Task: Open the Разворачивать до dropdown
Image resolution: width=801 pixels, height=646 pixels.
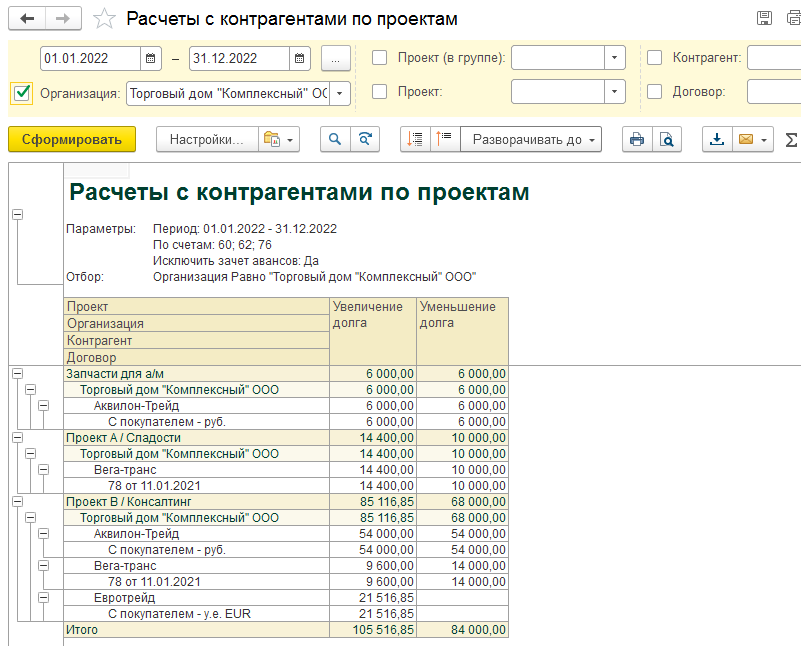Action: (531, 139)
